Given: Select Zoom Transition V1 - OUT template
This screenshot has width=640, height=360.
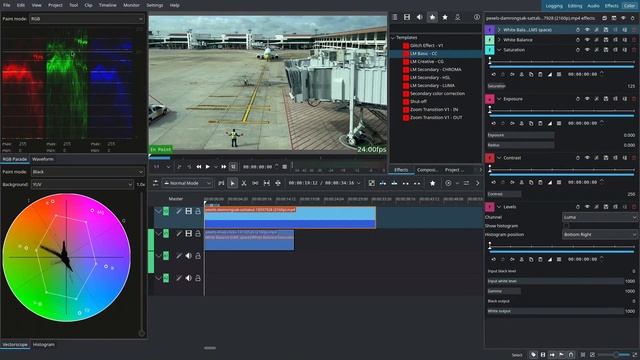Looking at the screenshot, I should click(x=436, y=118).
